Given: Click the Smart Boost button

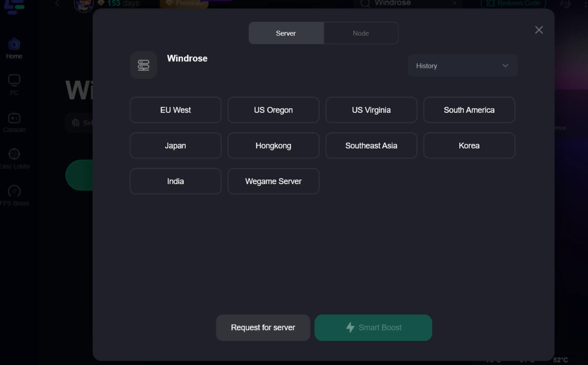Looking at the screenshot, I should click(x=373, y=327).
